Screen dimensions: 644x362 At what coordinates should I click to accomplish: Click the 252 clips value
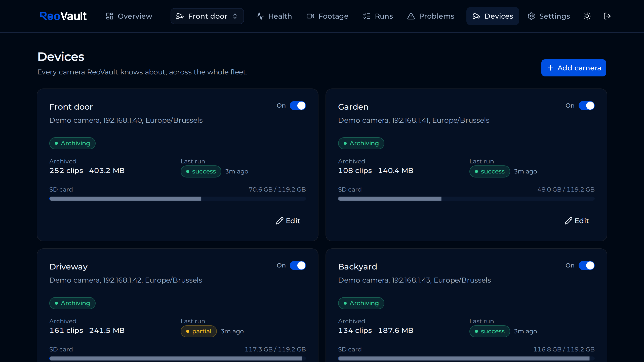66,170
